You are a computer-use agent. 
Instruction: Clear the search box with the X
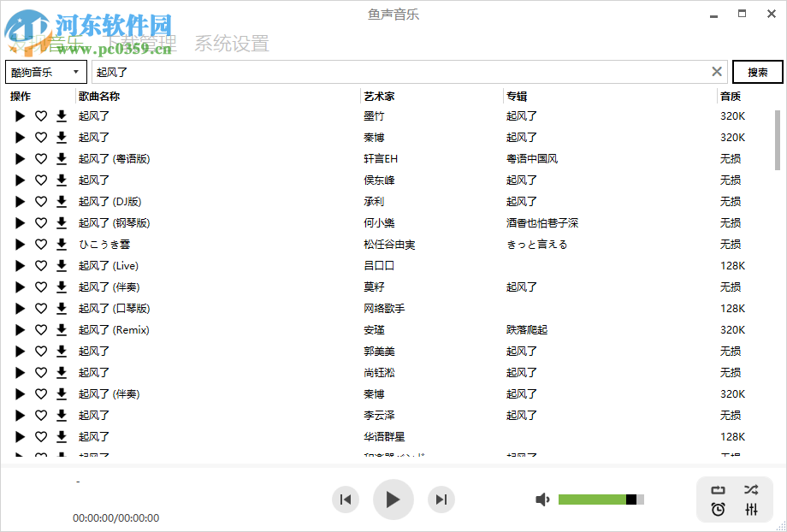(x=717, y=72)
